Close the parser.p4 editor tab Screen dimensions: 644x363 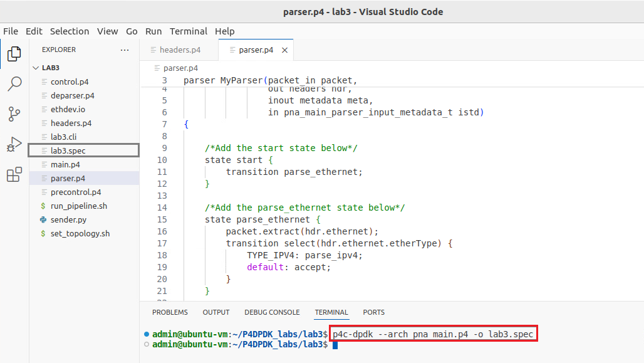click(x=284, y=50)
